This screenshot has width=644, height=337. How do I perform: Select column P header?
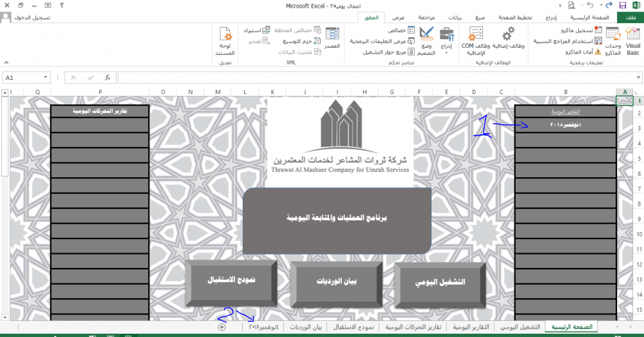point(100,92)
